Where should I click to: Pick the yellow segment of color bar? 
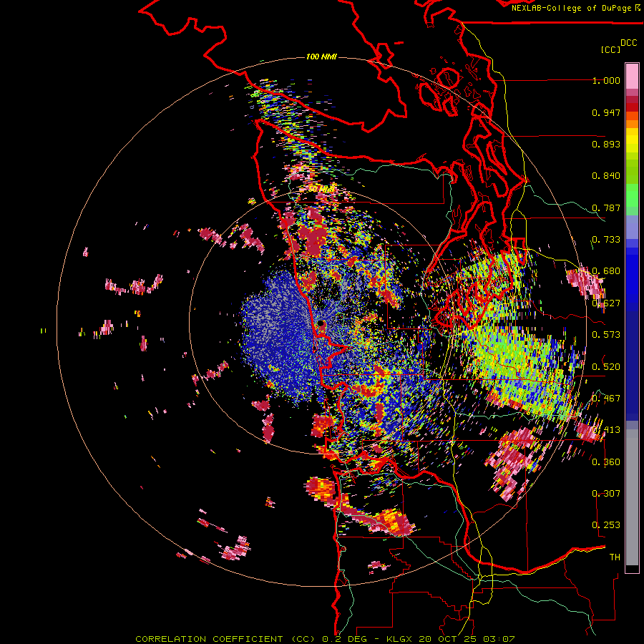632,140
